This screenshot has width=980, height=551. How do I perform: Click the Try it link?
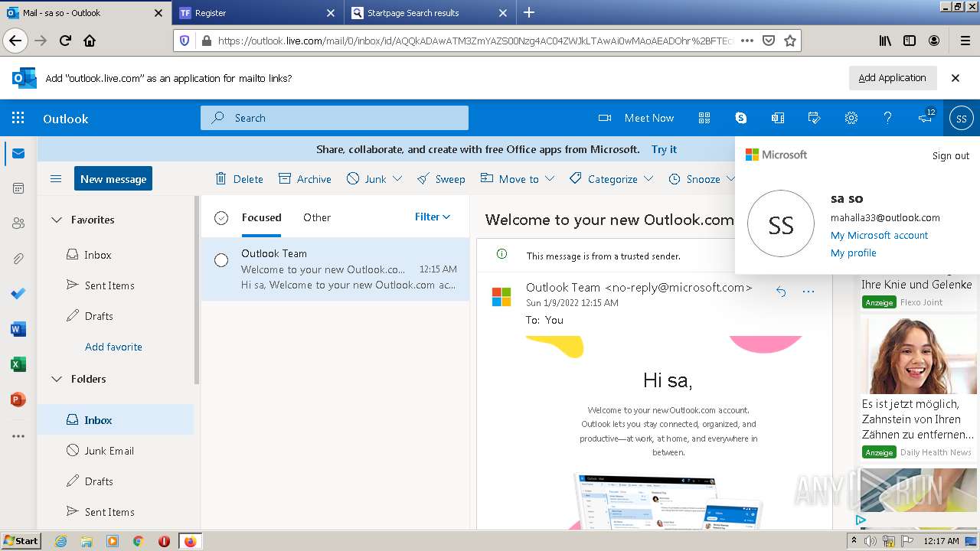tap(664, 149)
